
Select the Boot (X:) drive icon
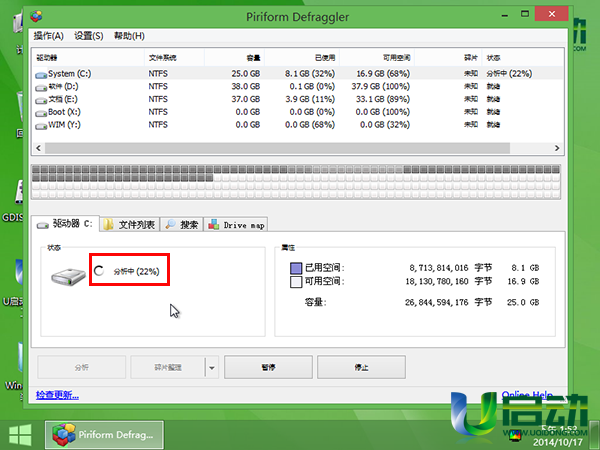click(x=41, y=112)
